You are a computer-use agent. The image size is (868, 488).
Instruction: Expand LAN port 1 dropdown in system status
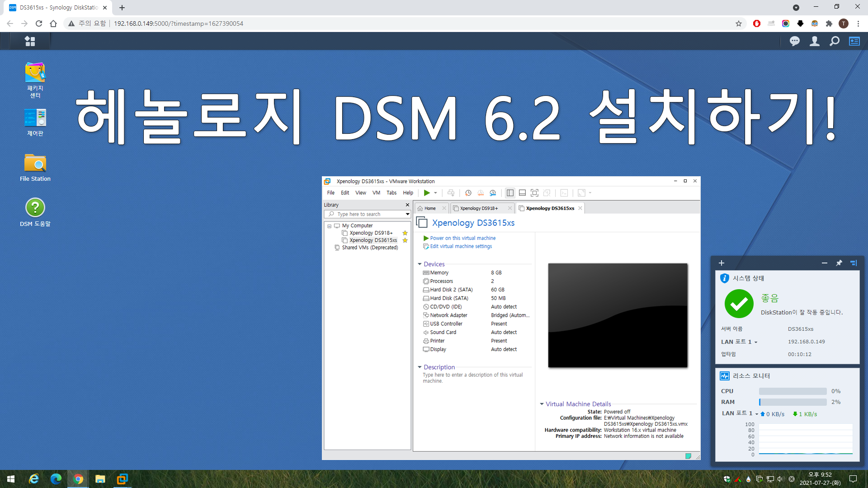pos(755,342)
